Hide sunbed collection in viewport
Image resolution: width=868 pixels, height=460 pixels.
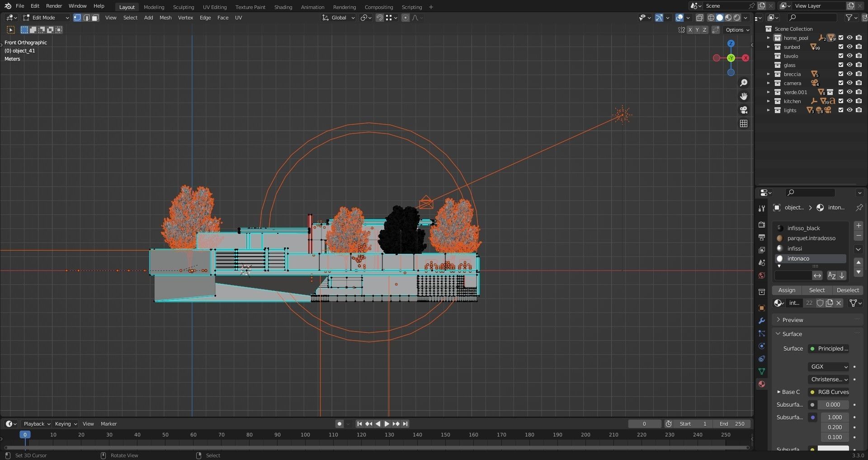849,47
